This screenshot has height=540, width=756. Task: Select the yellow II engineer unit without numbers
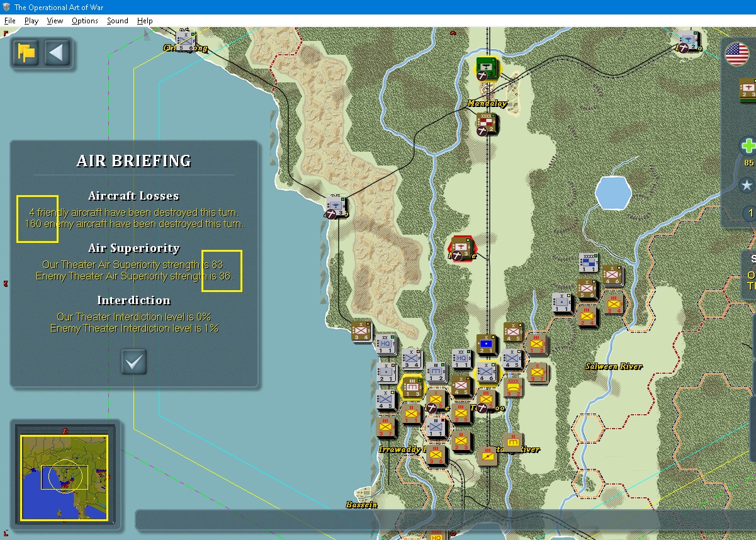(513, 442)
